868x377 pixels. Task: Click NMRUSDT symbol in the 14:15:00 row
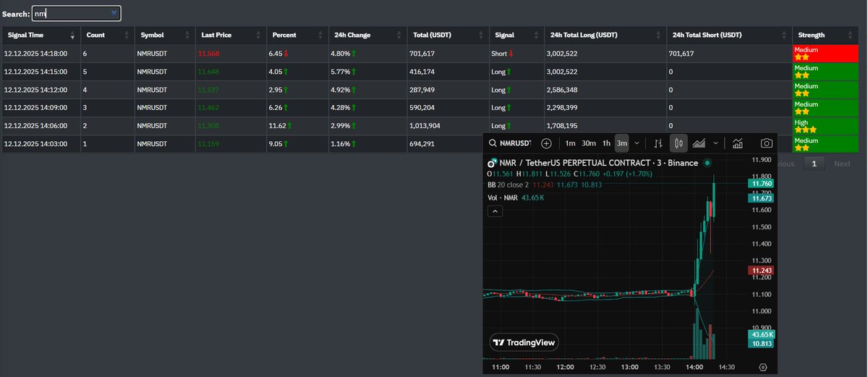pyautogui.click(x=153, y=72)
